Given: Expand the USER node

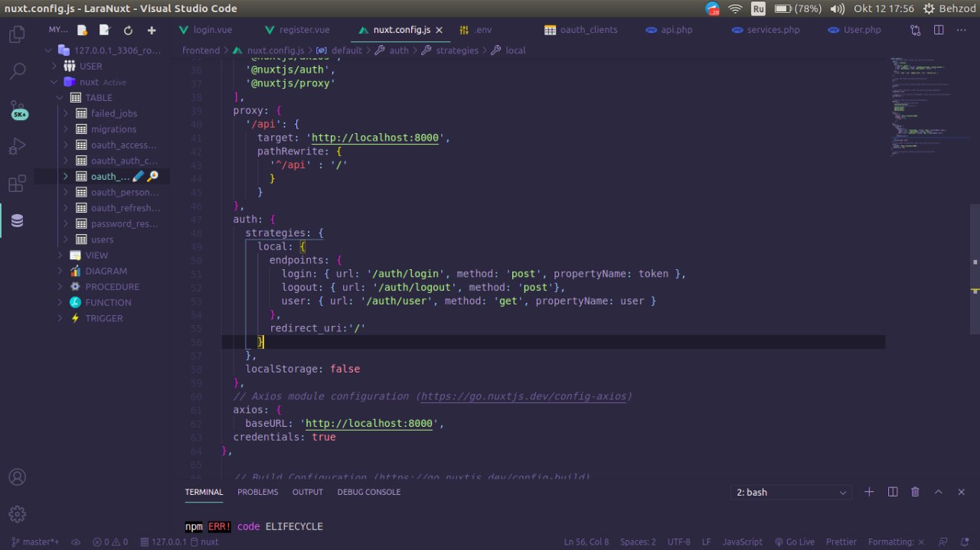Looking at the screenshot, I should coord(54,67).
